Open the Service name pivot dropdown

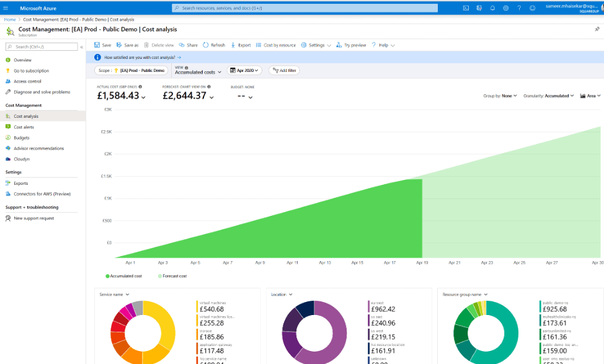click(x=114, y=295)
